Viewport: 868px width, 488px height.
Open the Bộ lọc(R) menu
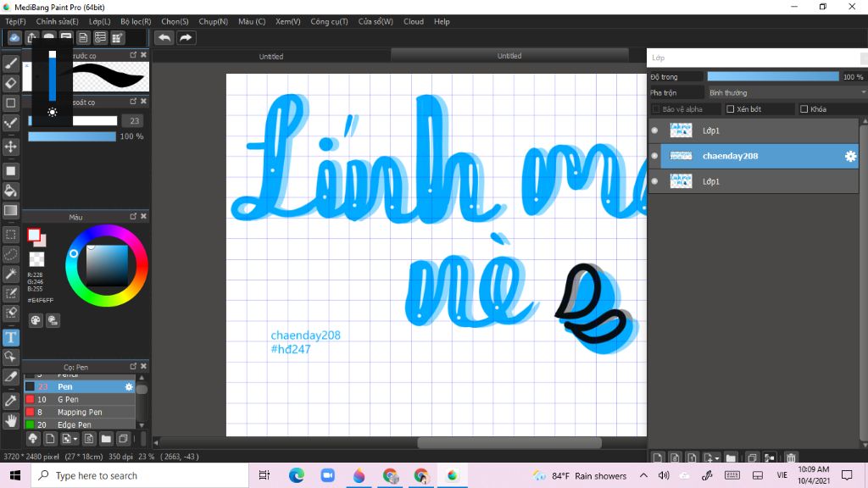pos(136,21)
